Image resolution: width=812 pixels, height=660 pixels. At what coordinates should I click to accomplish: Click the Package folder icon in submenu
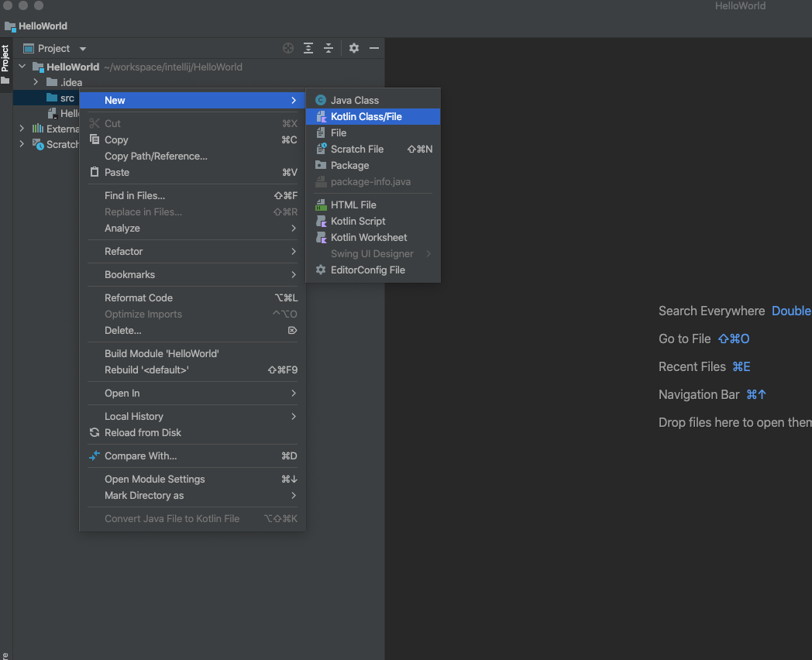coord(321,165)
